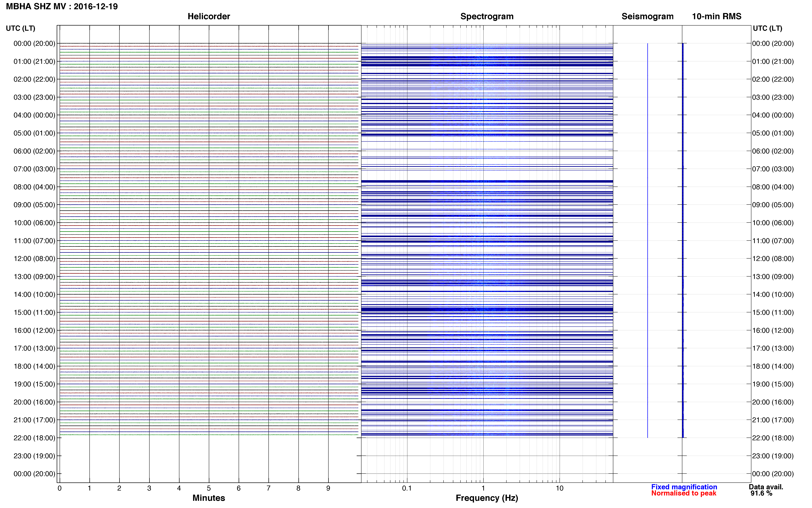Click the title "MBHA SHZ MV : 2016-12-19"
Image resolution: width=812 pixels, height=508 pixels.
point(62,6)
